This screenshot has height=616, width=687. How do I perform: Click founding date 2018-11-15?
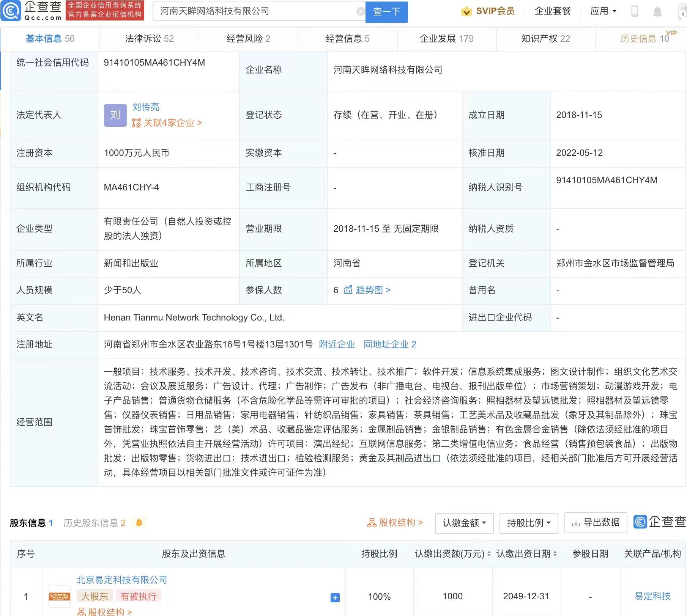pyautogui.click(x=579, y=115)
